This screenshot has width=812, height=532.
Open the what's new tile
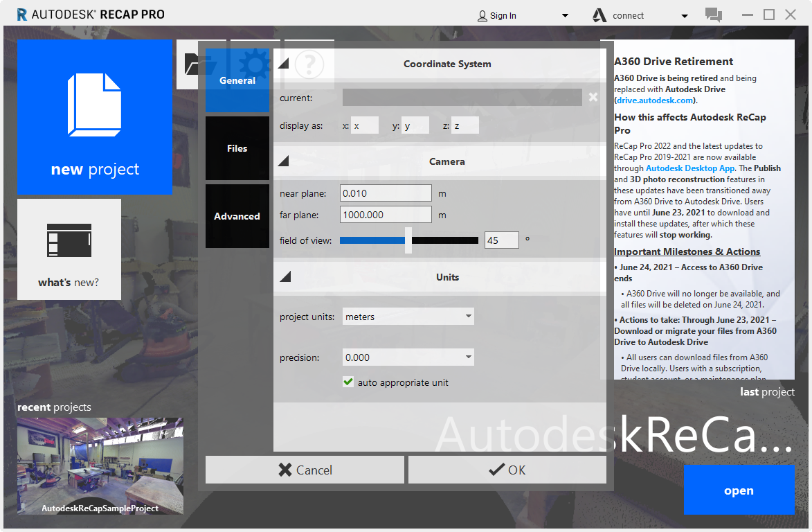pos(69,249)
